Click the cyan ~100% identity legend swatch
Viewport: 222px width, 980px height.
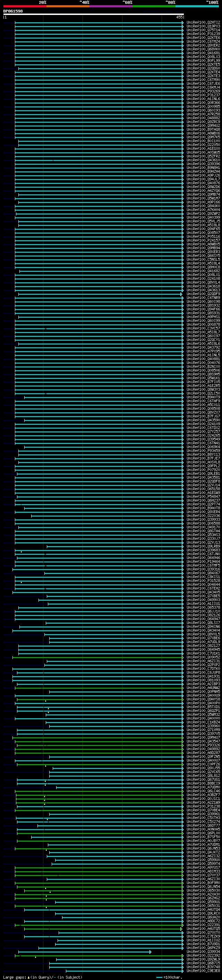click(x=197, y=6)
